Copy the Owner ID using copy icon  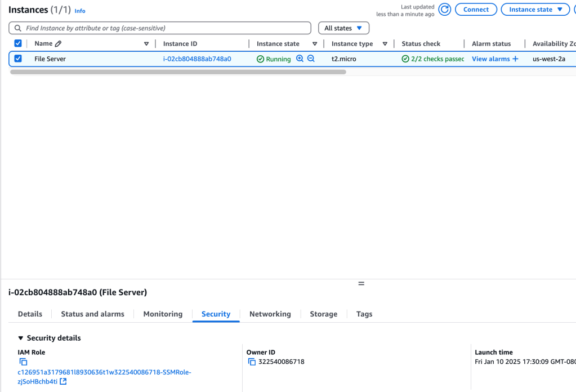(252, 362)
